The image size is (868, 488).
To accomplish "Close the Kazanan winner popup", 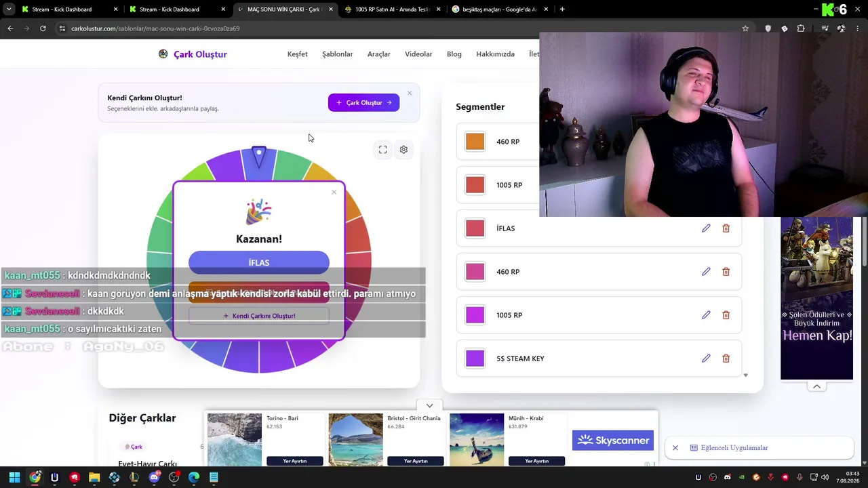I will click(334, 192).
